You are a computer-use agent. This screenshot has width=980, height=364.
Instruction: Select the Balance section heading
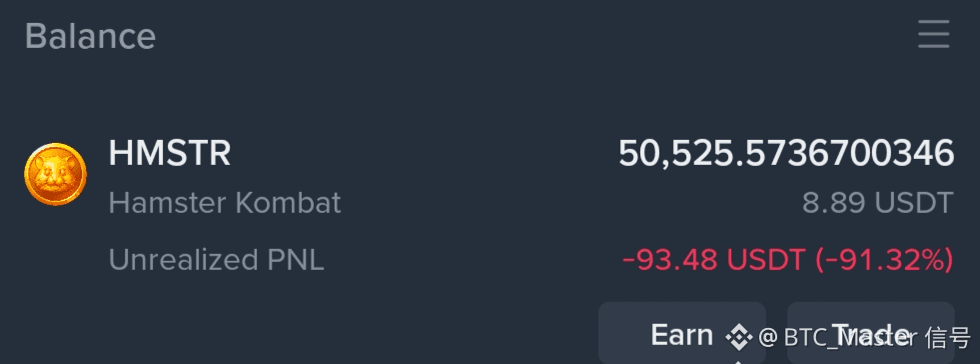tap(90, 36)
